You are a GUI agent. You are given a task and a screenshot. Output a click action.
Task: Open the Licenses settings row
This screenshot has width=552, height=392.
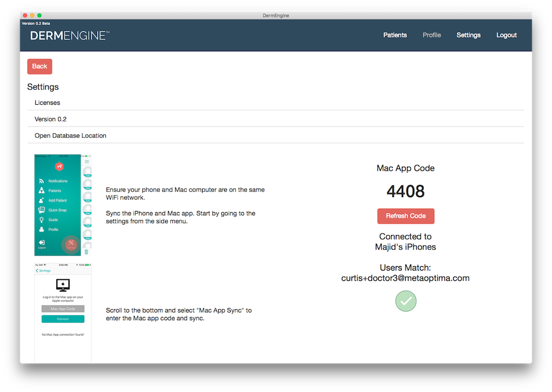pyautogui.click(x=47, y=103)
